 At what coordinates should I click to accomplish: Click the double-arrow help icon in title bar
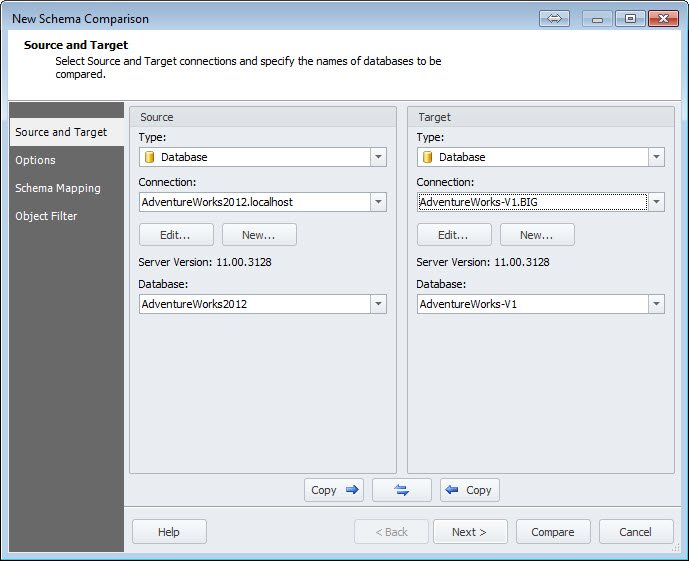coord(554,19)
